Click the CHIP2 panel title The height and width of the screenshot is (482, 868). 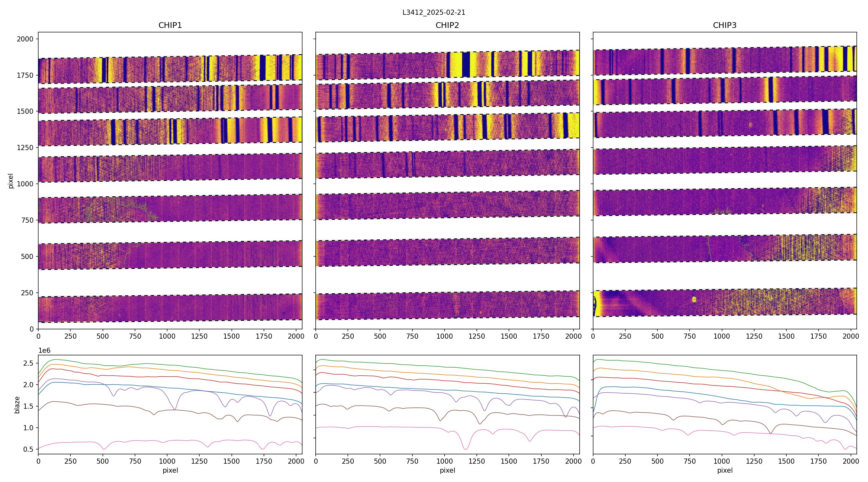tap(447, 25)
